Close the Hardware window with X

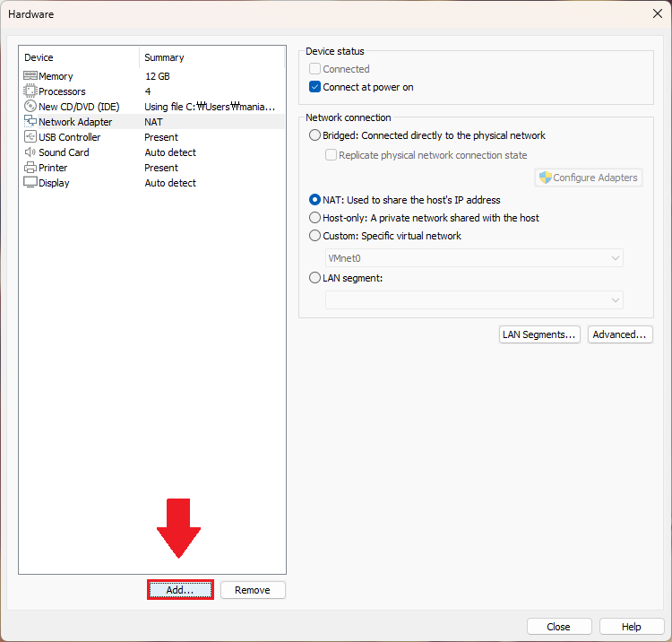(658, 13)
